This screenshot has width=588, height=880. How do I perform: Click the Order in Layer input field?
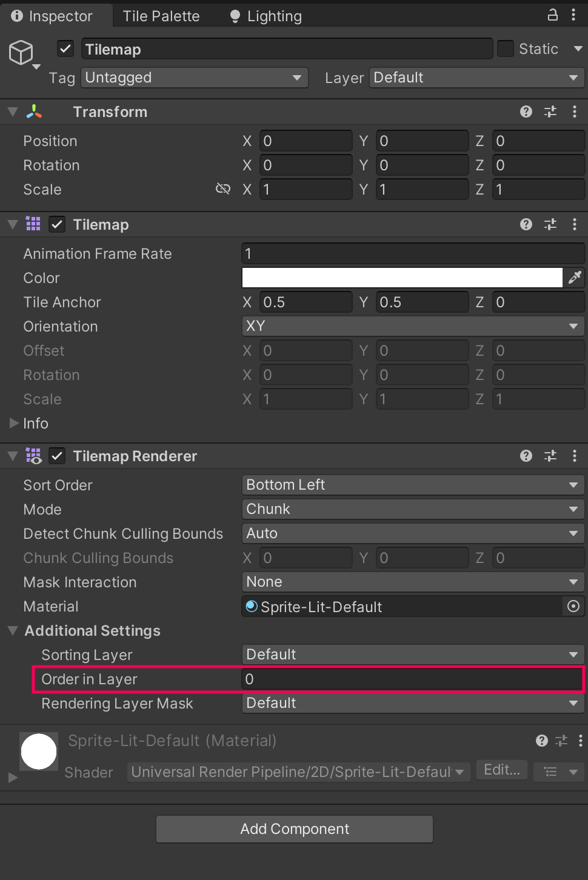[412, 679]
